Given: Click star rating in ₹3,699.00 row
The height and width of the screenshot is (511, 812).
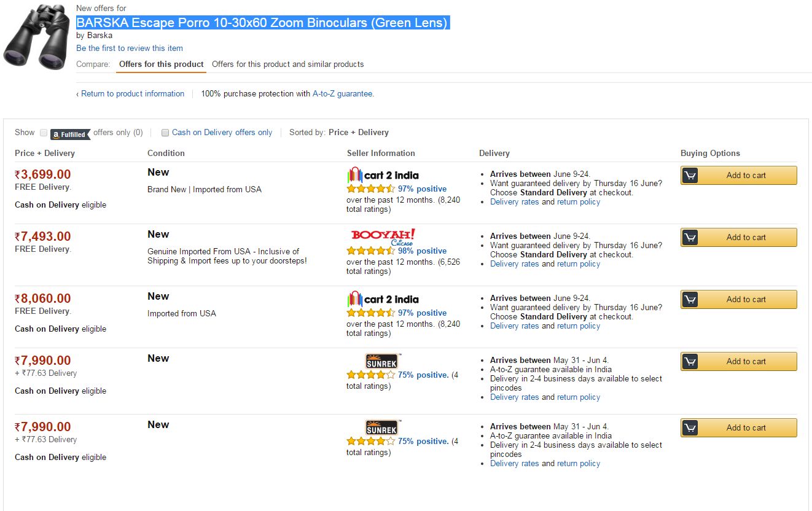Looking at the screenshot, I should (370, 189).
